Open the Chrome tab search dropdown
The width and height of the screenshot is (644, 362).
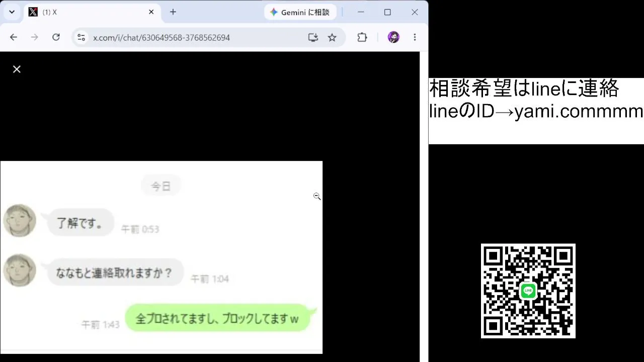pos(12,12)
